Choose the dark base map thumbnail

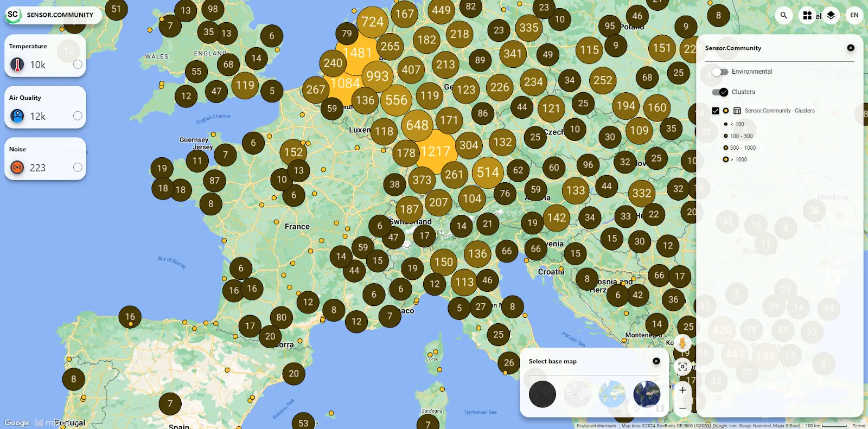(542, 394)
